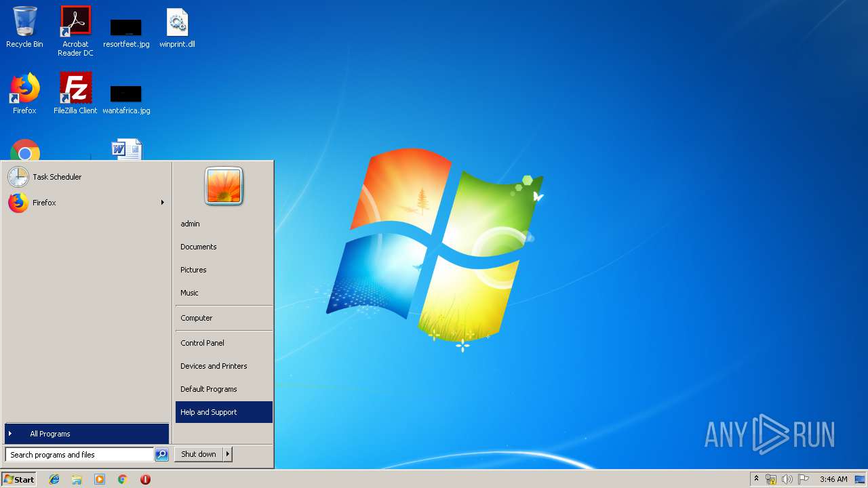Open the Recycle Bin desktop icon
Viewport: 868px width, 488px height.
coord(24,27)
